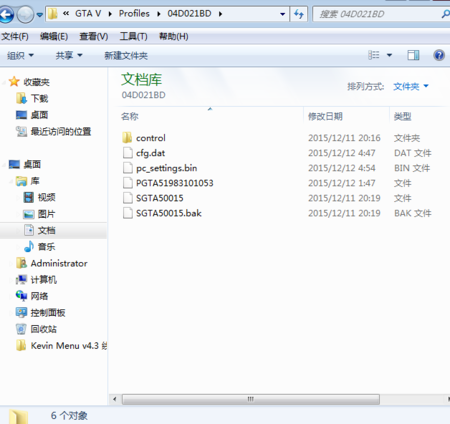Image resolution: width=450 pixels, height=424 pixels.
Task: Open 回收站 recycle bin in tree
Action: point(44,329)
